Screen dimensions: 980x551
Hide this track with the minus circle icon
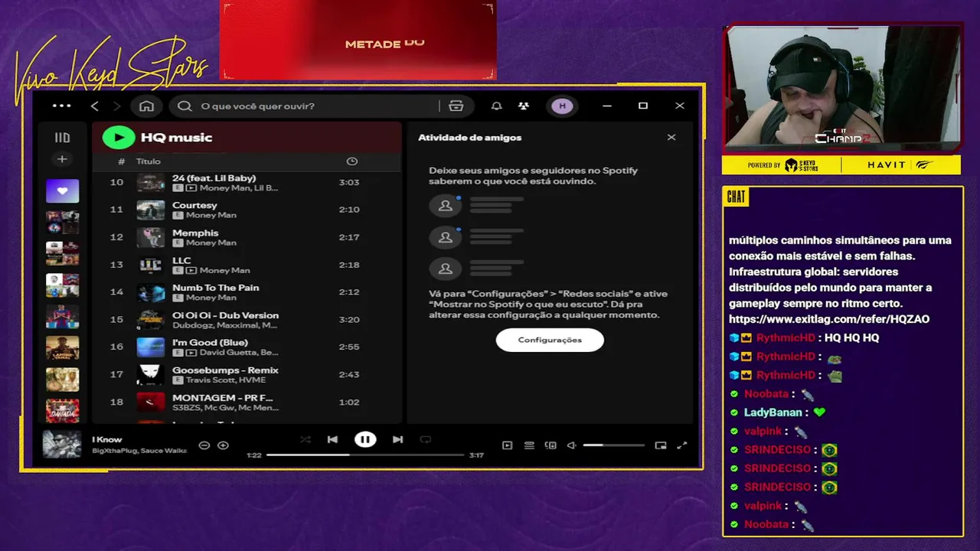coord(204,445)
